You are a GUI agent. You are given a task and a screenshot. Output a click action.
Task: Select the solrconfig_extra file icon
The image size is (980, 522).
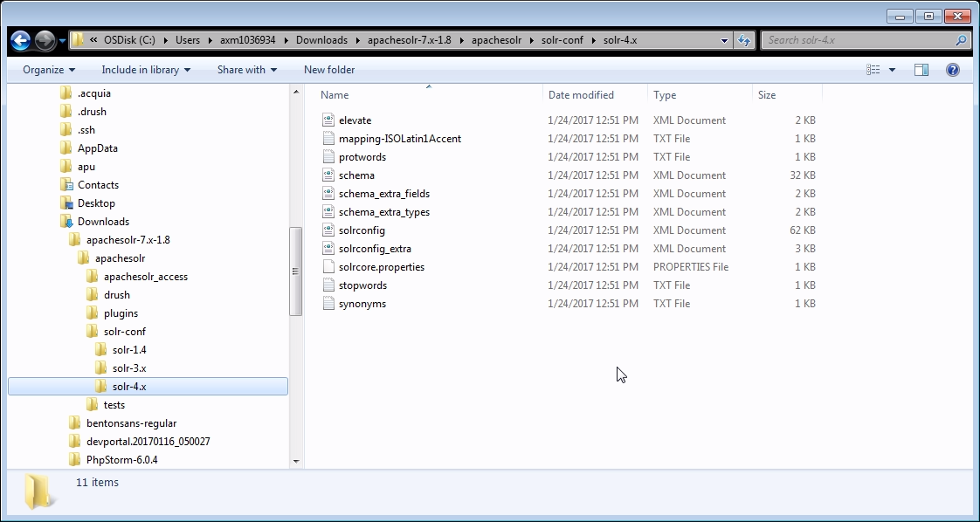pyautogui.click(x=328, y=249)
